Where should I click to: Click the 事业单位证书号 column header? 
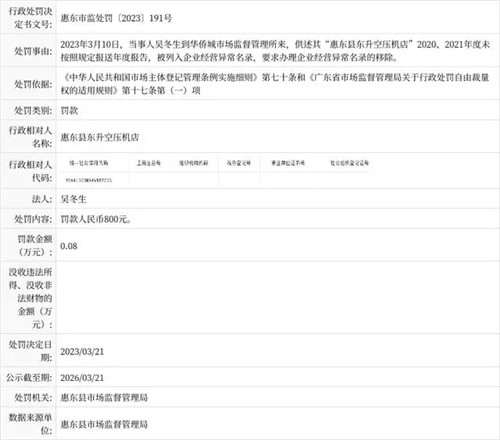tap(288, 163)
